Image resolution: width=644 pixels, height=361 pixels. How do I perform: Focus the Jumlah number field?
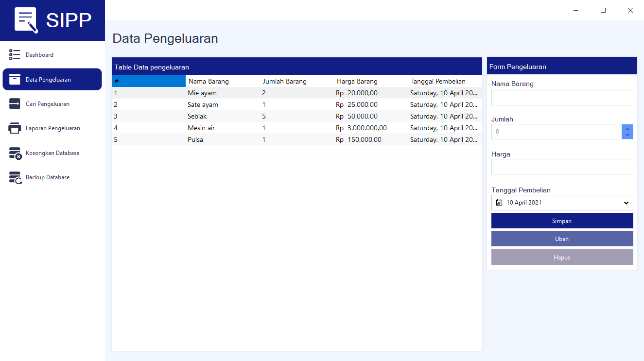[557, 132]
